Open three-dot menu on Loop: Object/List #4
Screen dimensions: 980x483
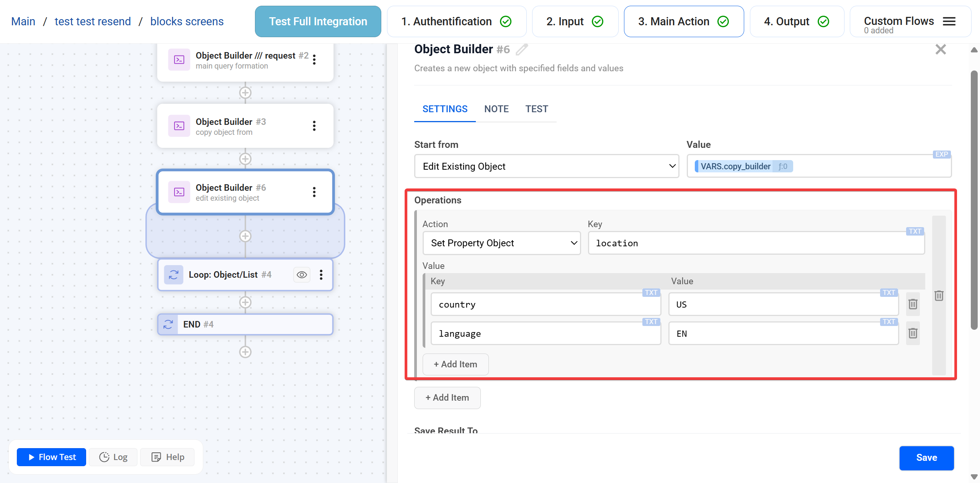click(x=321, y=275)
